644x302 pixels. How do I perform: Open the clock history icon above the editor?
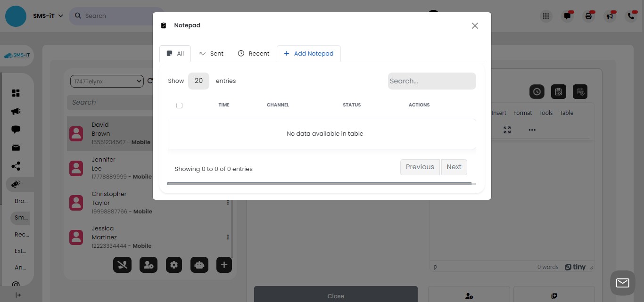point(537,91)
